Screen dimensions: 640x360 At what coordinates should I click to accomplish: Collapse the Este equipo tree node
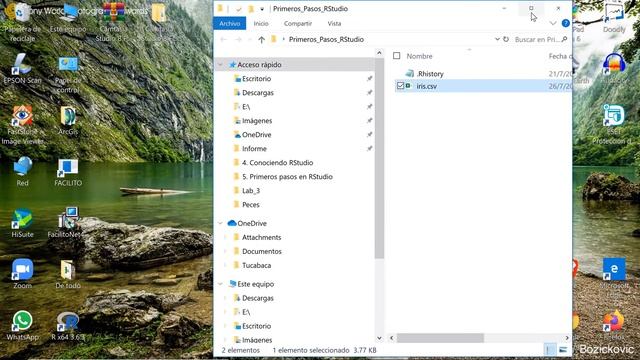pos(220,284)
